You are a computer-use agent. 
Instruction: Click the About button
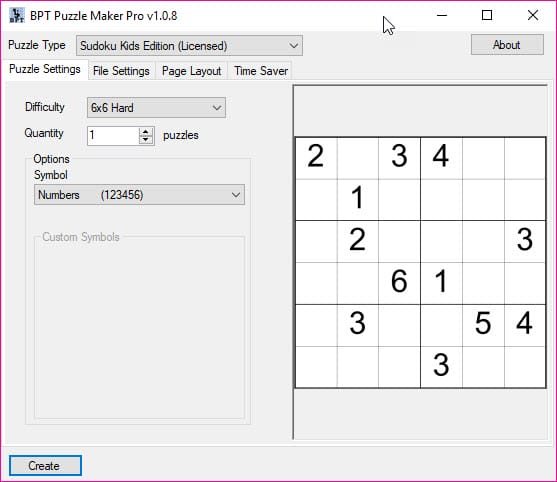[x=507, y=45]
